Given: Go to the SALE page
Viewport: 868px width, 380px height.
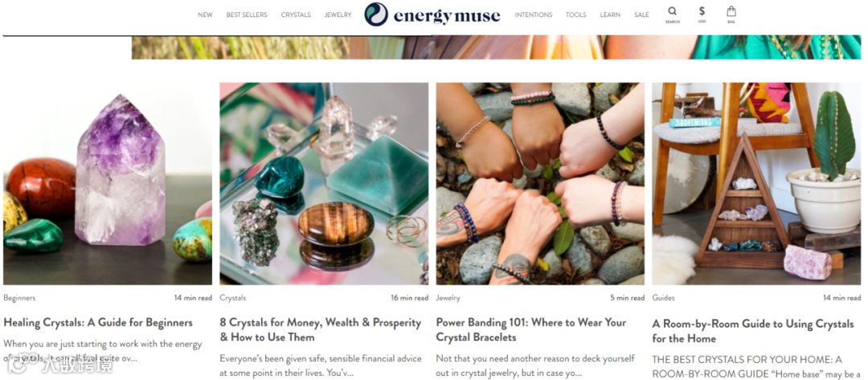Looking at the screenshot, I should point(641,15).
